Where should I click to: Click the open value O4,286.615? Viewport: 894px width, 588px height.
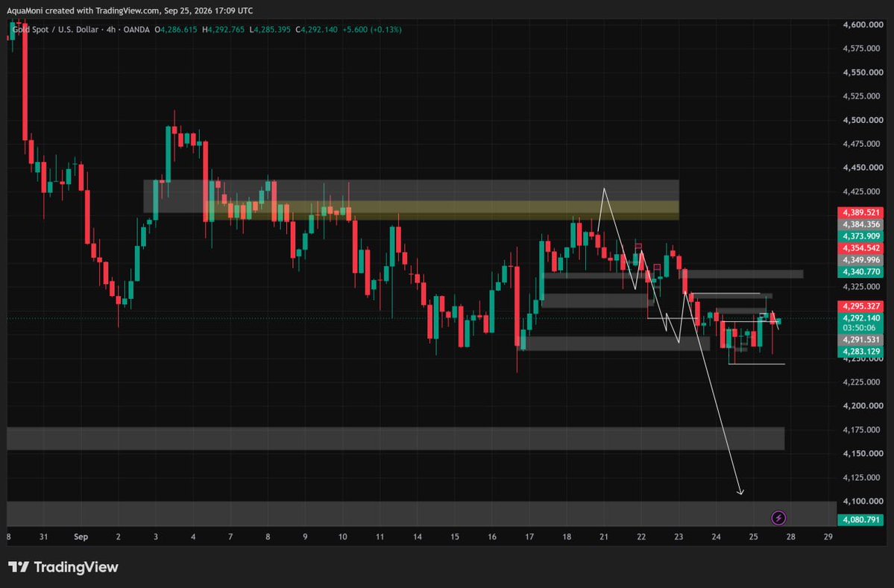[176, 29]
